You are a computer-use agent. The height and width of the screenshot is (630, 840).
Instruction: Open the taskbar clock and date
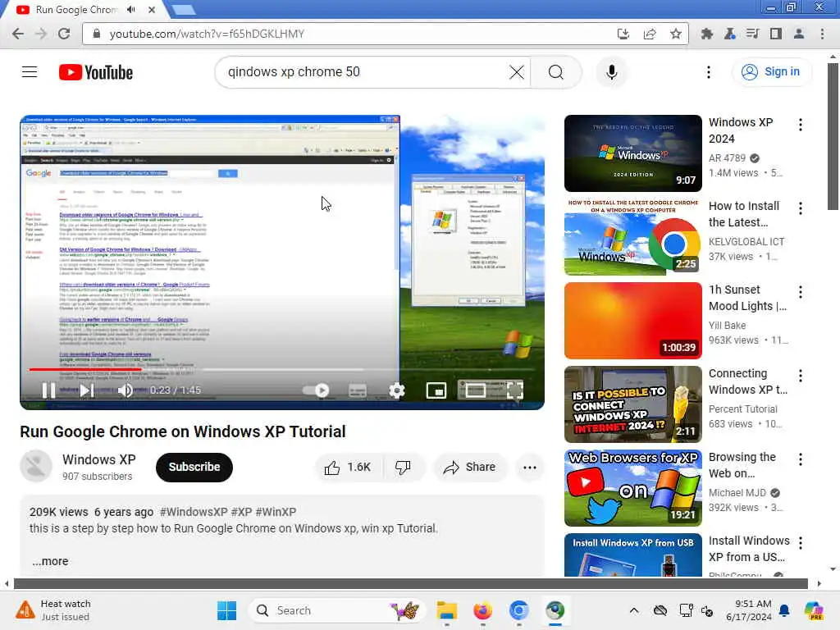click(x=749, y=610)
